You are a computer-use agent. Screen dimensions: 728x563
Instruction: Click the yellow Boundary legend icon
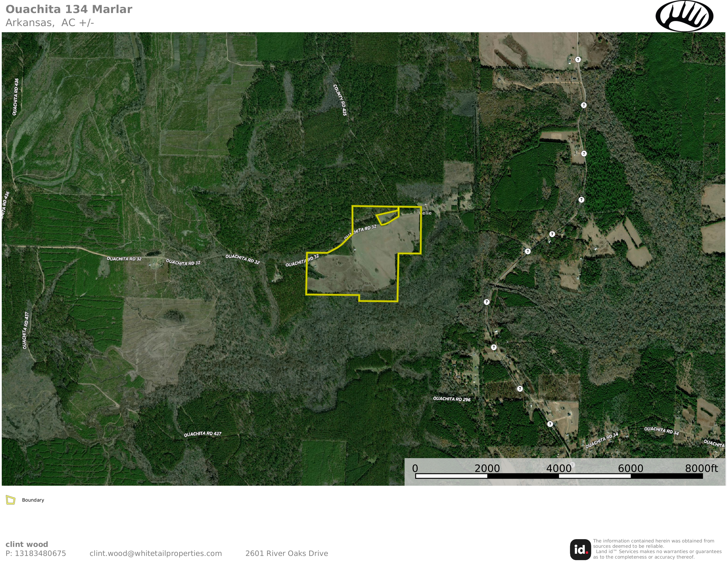11,500
